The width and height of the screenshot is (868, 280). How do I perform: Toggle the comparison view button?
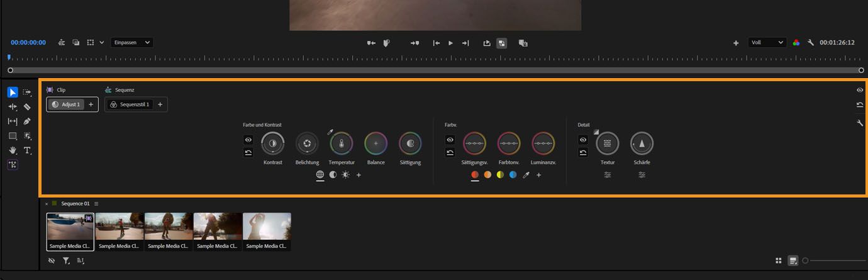pos(501,43)
